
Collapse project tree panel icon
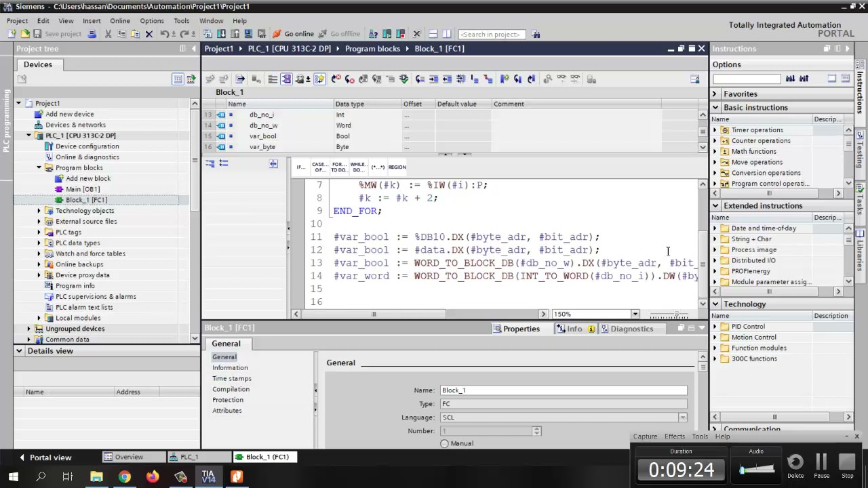193,49
